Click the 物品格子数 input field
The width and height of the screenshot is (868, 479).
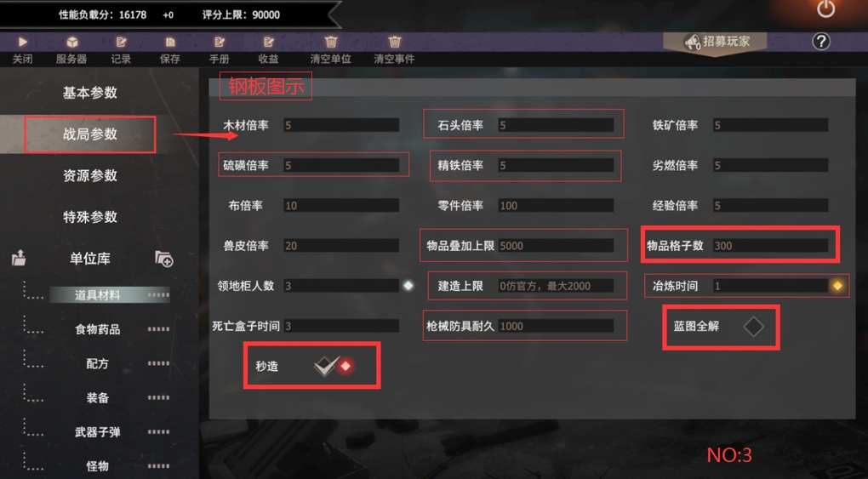[x=770, y=245]
